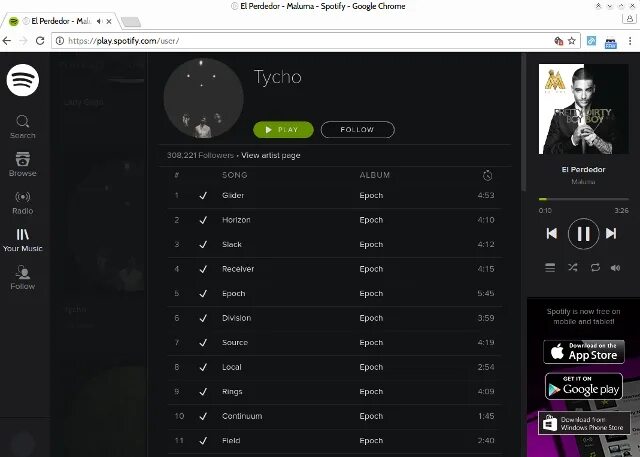The image size is (640, 457).
Task: Open Radio in the sidebar
Action: (22, 203)
